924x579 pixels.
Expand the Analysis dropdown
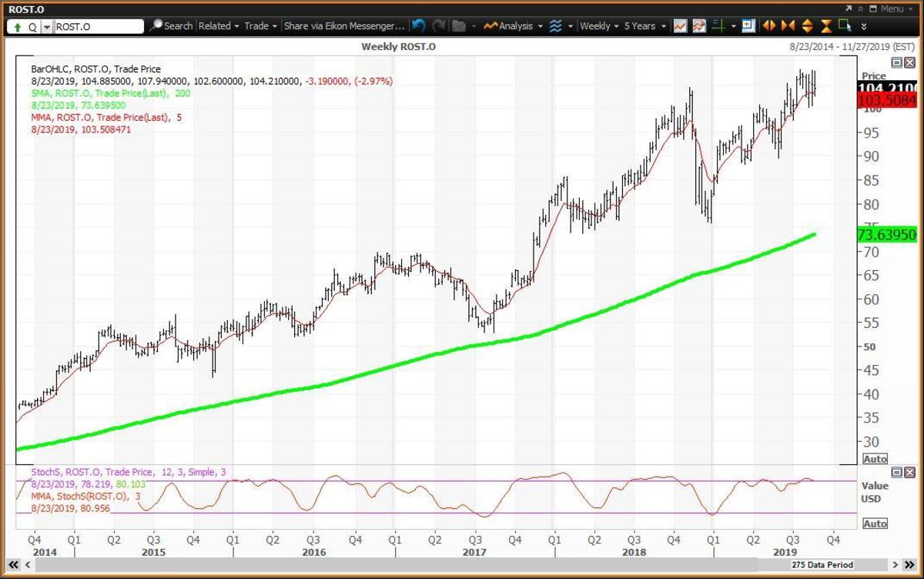coord(515,26)
